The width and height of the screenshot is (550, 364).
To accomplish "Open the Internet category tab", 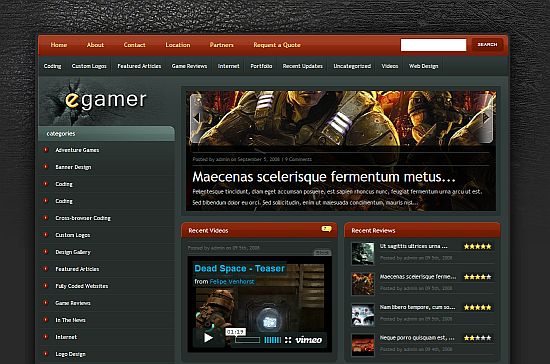I will [228, 66].
